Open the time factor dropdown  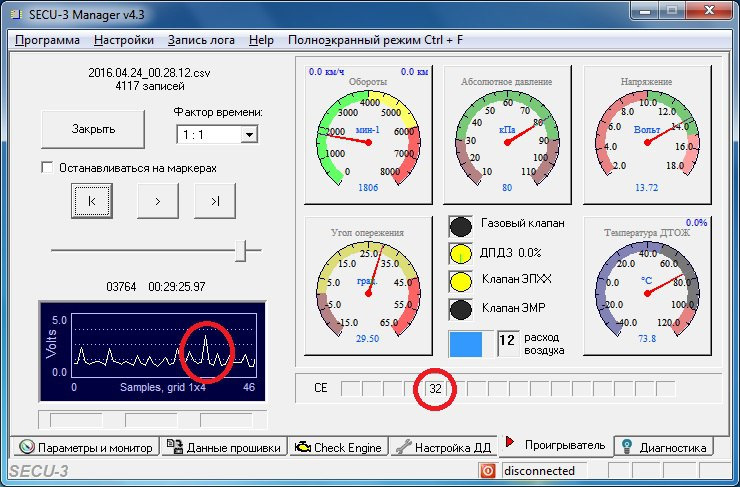(x=249, y=134)
